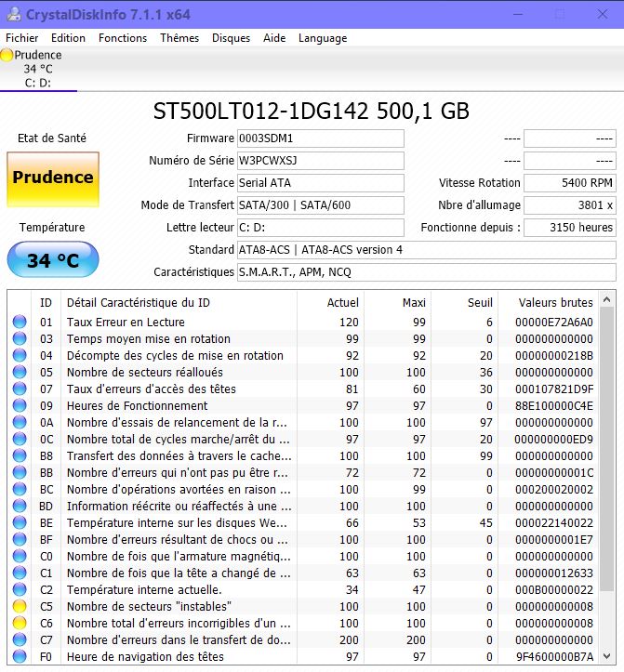Image resolution: width=624 pixels, height=672 pixels.
Task: Click the scroll down arrow of the attribute list
Action: pyautogui.click(x=607, y=655)
